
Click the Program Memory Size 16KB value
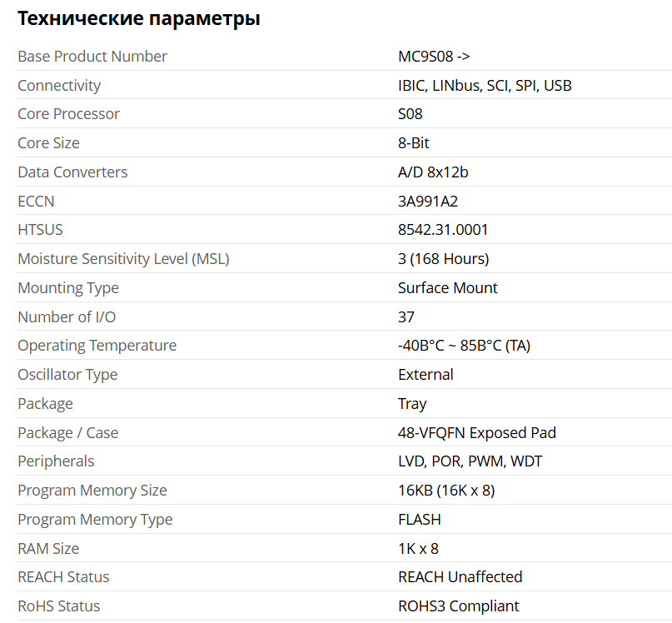(446, 491)
